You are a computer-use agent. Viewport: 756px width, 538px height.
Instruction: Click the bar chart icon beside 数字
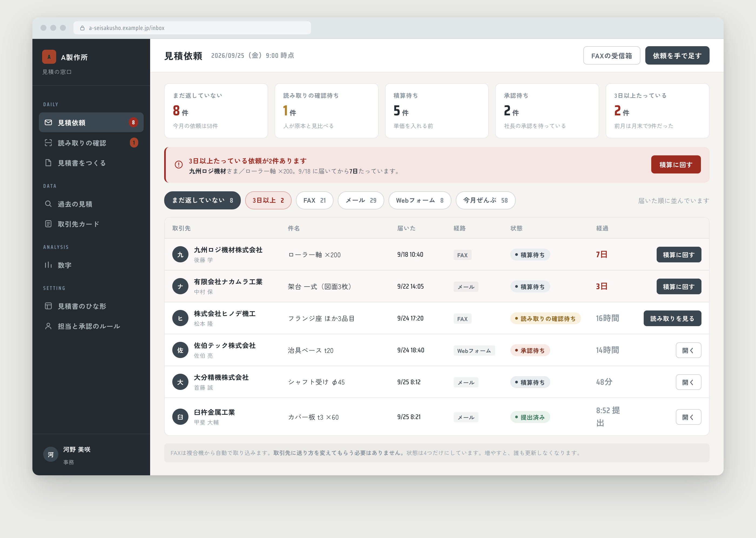coord(48,265)
